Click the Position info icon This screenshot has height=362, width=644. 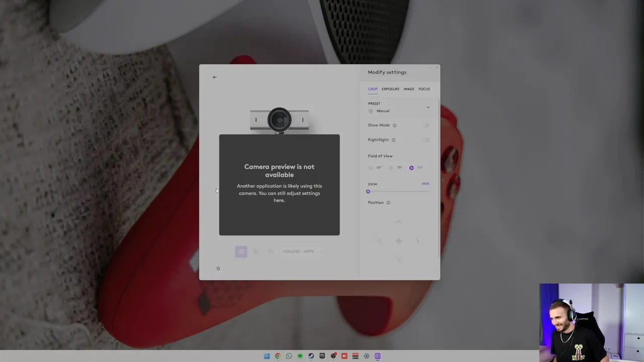pyautogui.click(x=388, y=203)
